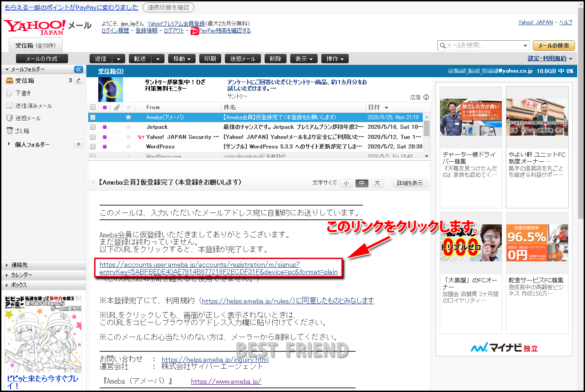Click compose mail (メールの作成) button
The height and width of the screenshot is (392, 585).
(x=42, y=58)
